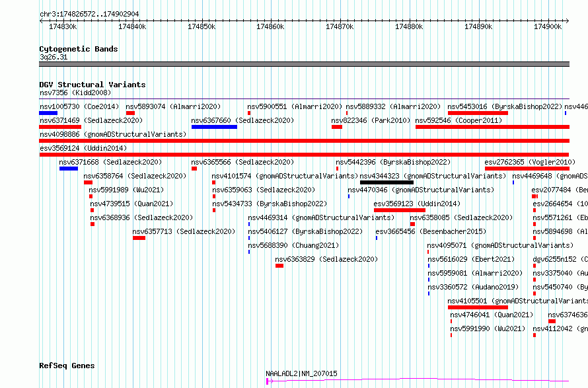Click the 3q26.31 band label
Viewport: 588px width, 388px height.
point(54,57)
